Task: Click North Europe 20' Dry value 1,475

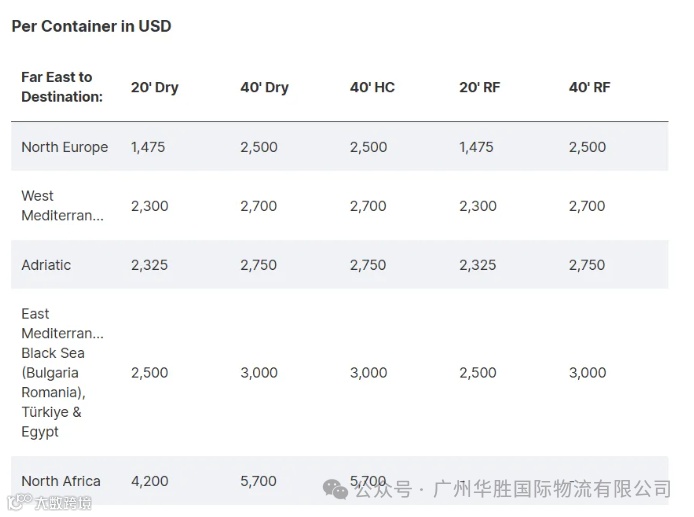Action: 148,147
